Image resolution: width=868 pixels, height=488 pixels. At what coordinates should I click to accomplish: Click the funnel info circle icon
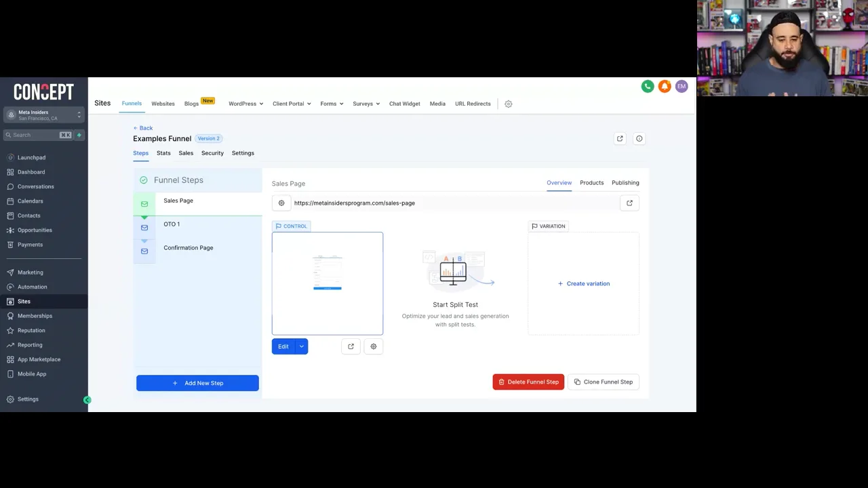pyautogui.click(x=639, y=138)
